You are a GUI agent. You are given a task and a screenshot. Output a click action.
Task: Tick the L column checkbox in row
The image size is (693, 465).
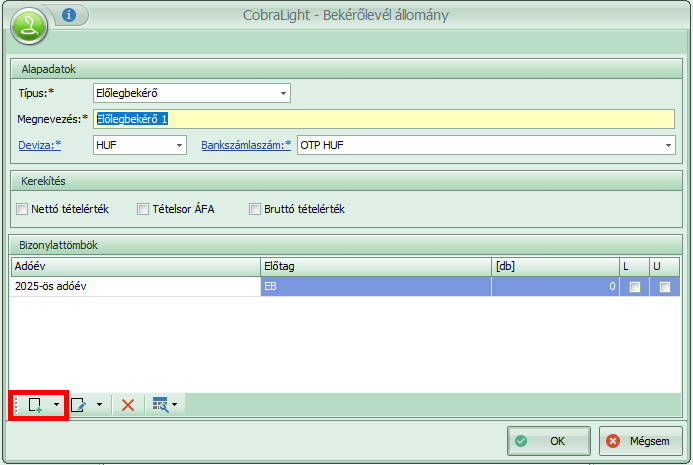click(633, 287)
